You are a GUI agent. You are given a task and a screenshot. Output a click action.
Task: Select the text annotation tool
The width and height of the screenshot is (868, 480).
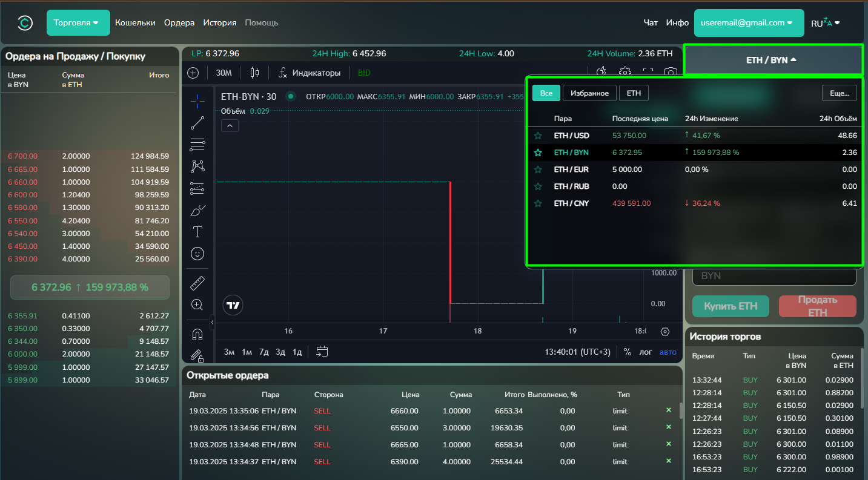197,232
